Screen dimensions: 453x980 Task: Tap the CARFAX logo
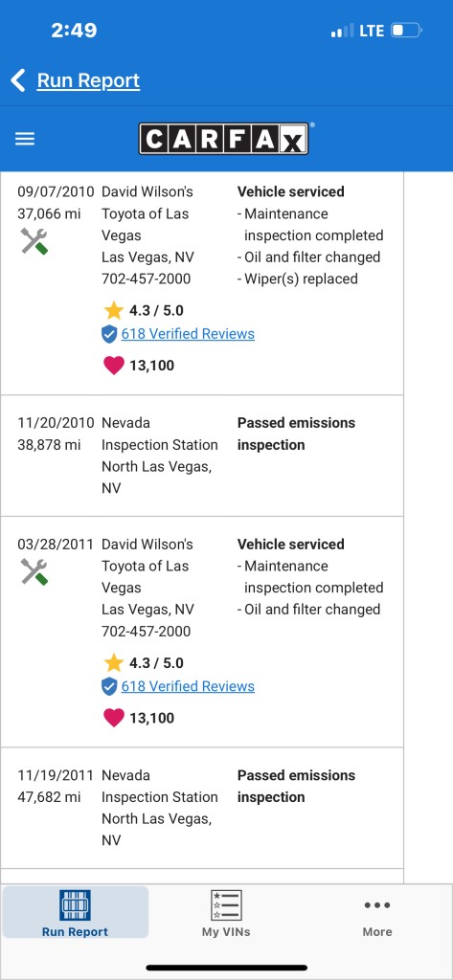point(223,139)
